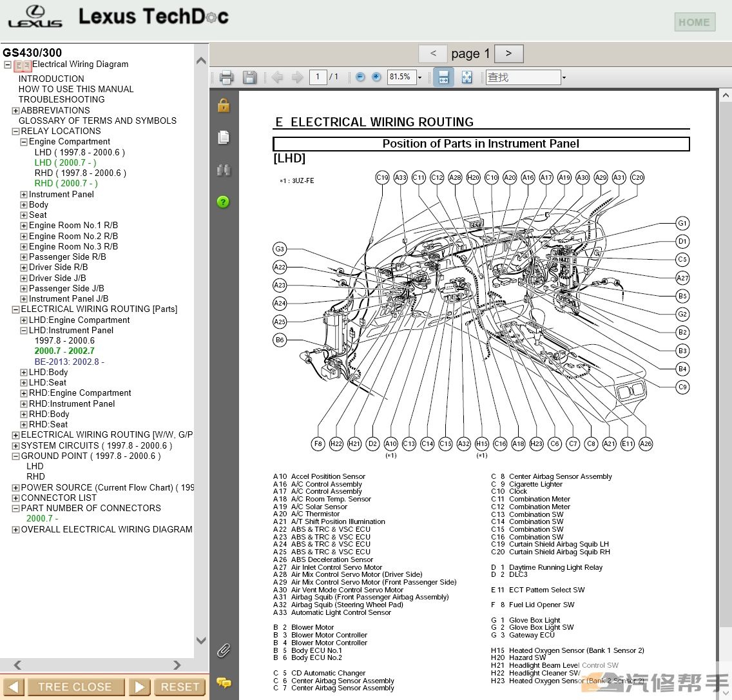The image size is (732, 700).
Task: Zoom out using the minus icon
Action: [x=360, y=77]
